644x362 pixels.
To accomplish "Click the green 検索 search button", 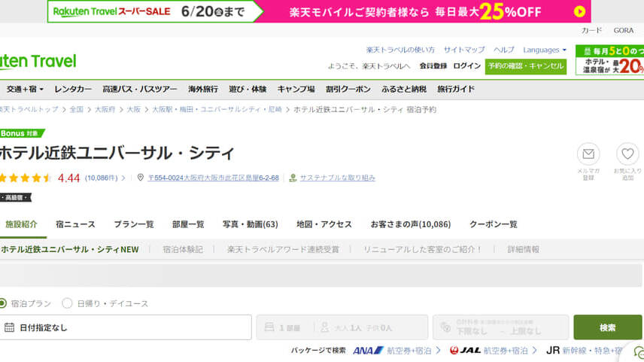I will (x=607, y=327).
